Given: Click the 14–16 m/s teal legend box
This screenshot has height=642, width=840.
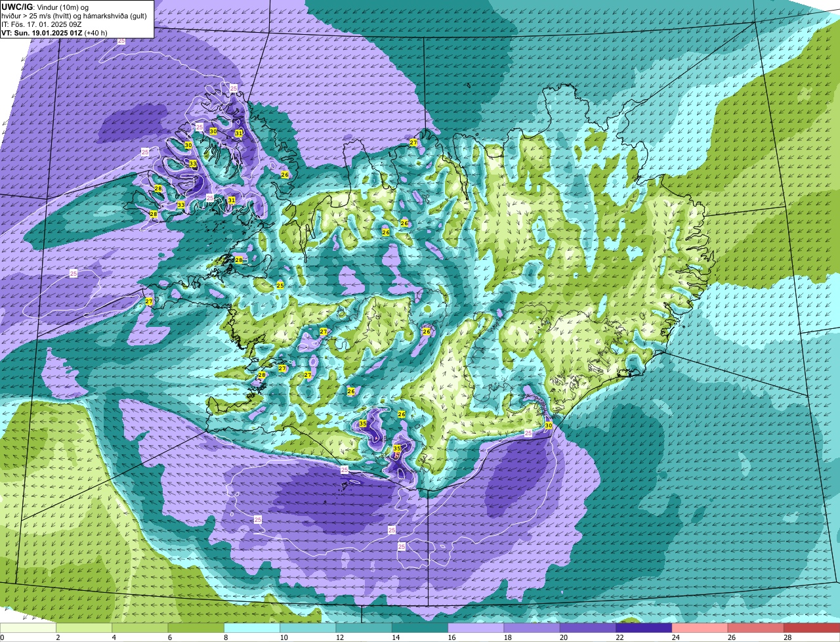Looking at the screenshot, I should [421, 628].
